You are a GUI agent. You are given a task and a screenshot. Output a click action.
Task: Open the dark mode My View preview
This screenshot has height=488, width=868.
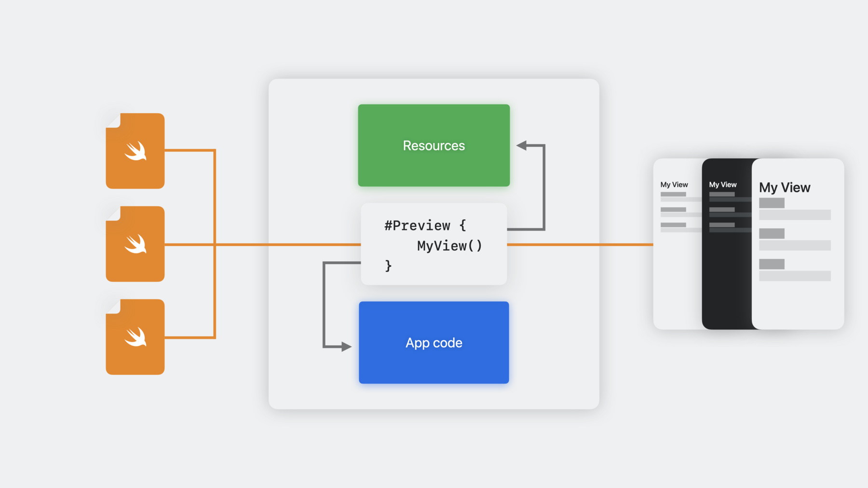[727, 244]
